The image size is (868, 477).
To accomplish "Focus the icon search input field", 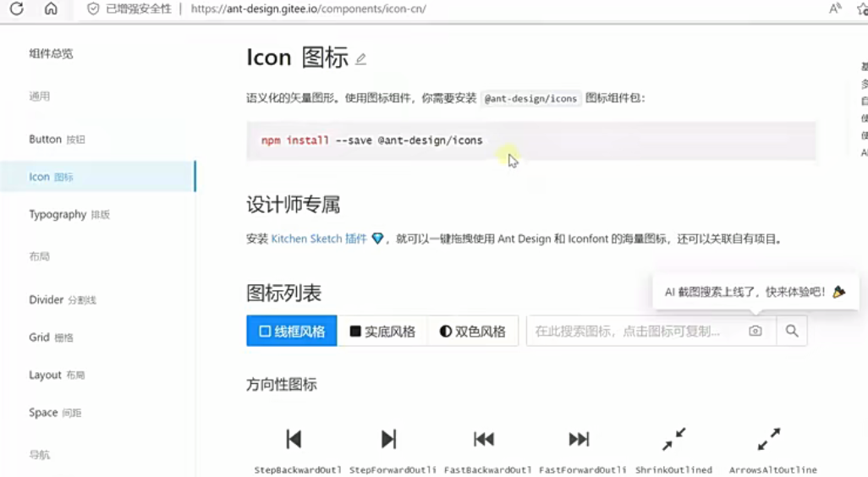I will click(x=636, y=331).
